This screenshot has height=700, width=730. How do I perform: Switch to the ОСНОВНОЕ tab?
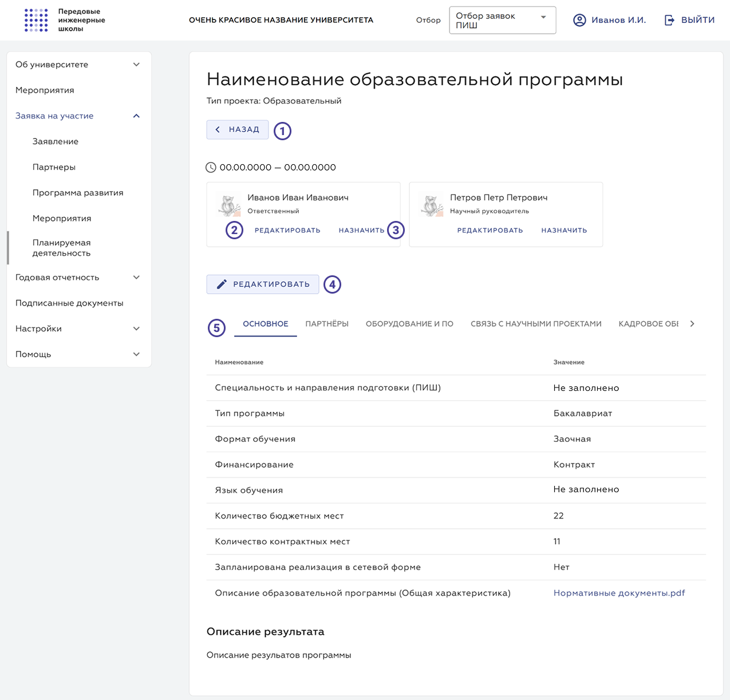coord(266,324)
